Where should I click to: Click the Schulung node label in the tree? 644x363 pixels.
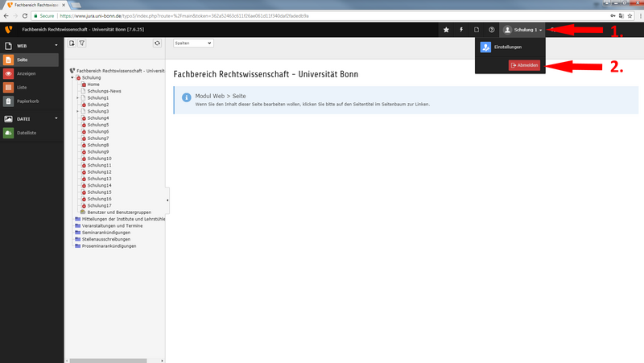91,77
